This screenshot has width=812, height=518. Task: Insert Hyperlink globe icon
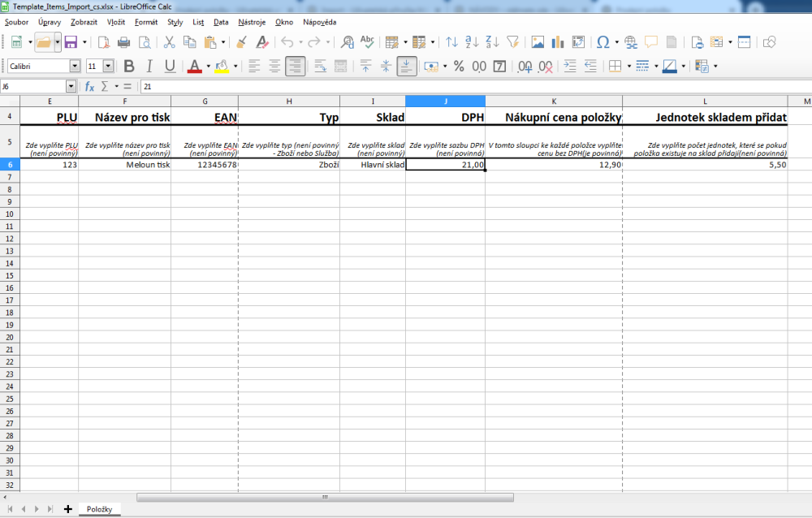point(631,42)
